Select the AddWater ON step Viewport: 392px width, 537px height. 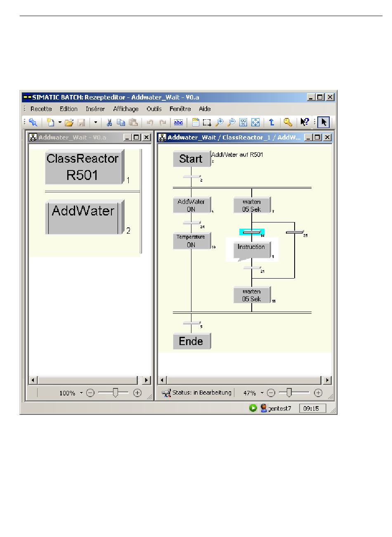tap(192, 205)
